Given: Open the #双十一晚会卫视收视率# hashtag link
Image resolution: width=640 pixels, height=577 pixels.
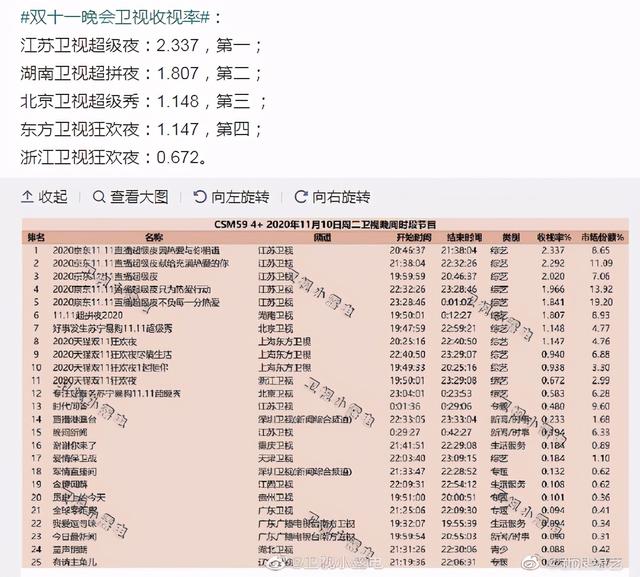Looking at the screenshot, I should coord(115,17).
